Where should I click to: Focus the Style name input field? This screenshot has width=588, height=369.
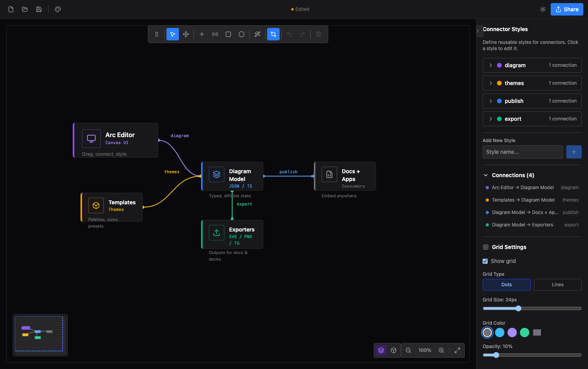click(x=523, y=152)
